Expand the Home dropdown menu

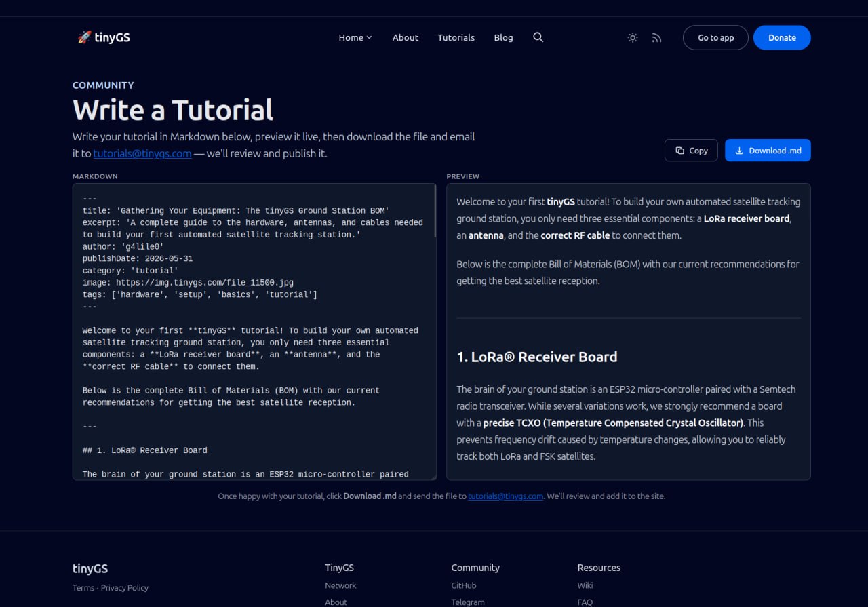pyautogui.click(x=355, y=37)
